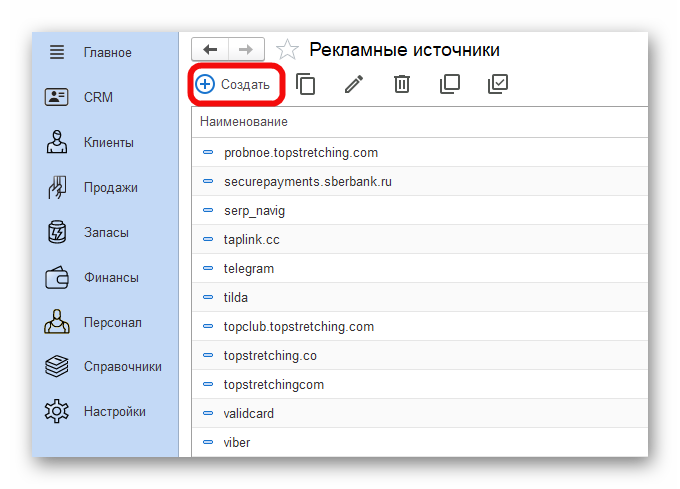680x489 pixels.
Task: Open the Справочники menu label
Action: (x=123, y=367)
